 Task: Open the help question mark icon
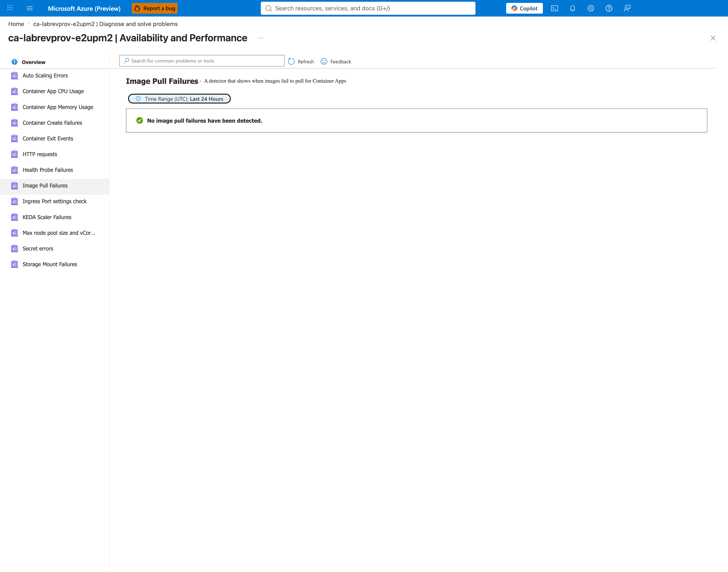pyautogui.click(x=609, y=8)
